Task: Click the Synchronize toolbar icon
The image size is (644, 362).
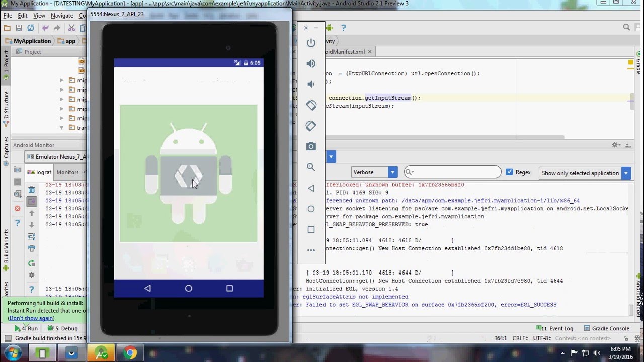Action: point(31,28)
